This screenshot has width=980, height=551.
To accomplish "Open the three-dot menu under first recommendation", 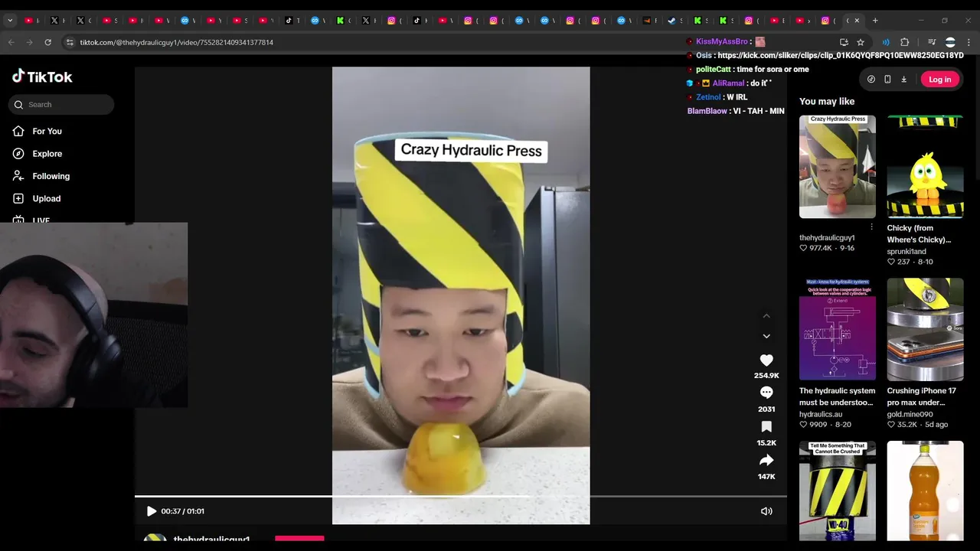I will [x=871, y=227].
